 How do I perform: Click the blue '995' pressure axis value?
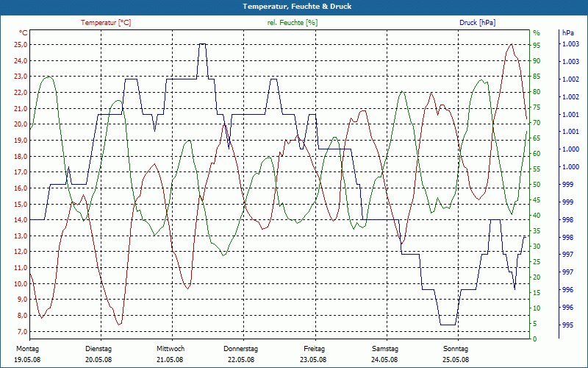(567, 325)
